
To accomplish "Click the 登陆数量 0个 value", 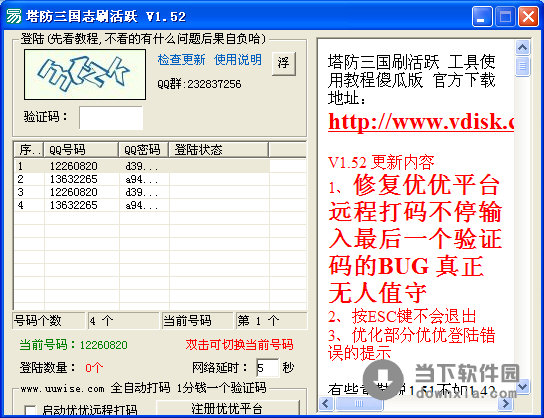I will click(x=94, y=368).
